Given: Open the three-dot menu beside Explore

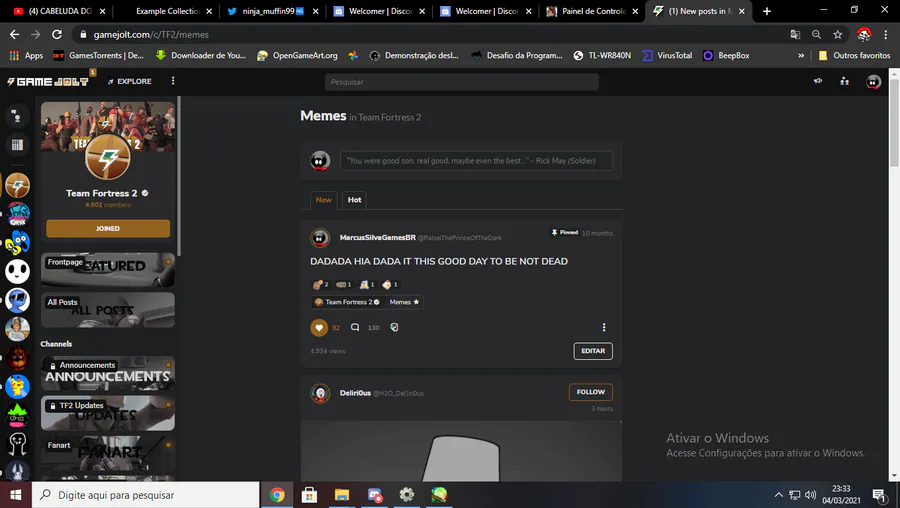Looking at the screenshot, I should pos(173,81).
